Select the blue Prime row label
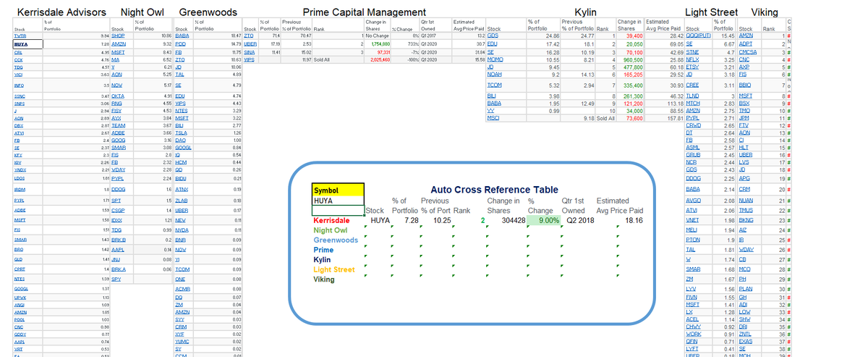This screenshot has width=868, height=357. [x=322, y=250]
